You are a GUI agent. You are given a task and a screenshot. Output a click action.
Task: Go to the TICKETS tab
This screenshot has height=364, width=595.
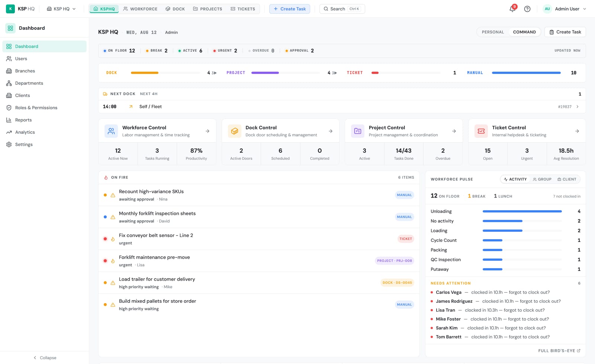click(243, 9)
